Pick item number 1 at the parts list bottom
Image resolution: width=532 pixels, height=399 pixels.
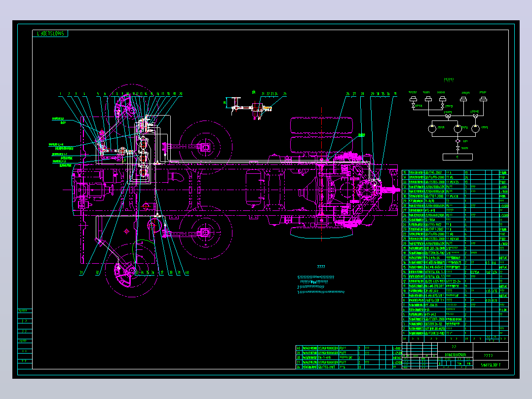pyautogui.click(x=405, y=333)
